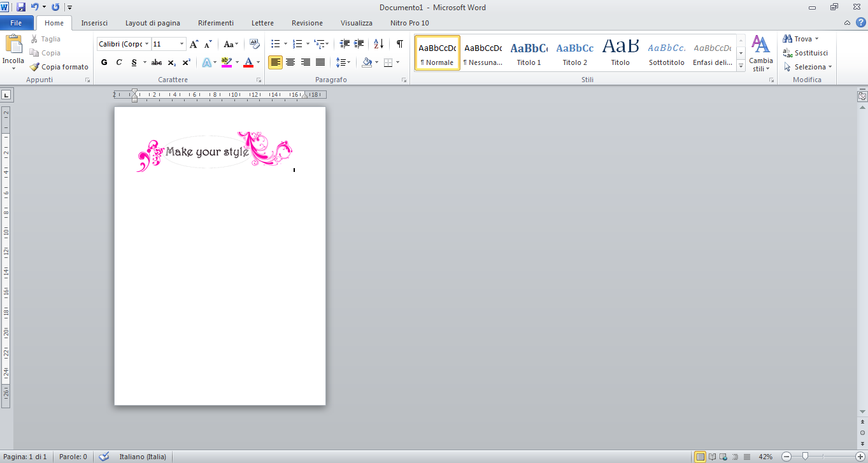Click the Copia formato paintbrush
This screenshot has height=463, width=868.
pyautogui.click(x=59, y=67)
